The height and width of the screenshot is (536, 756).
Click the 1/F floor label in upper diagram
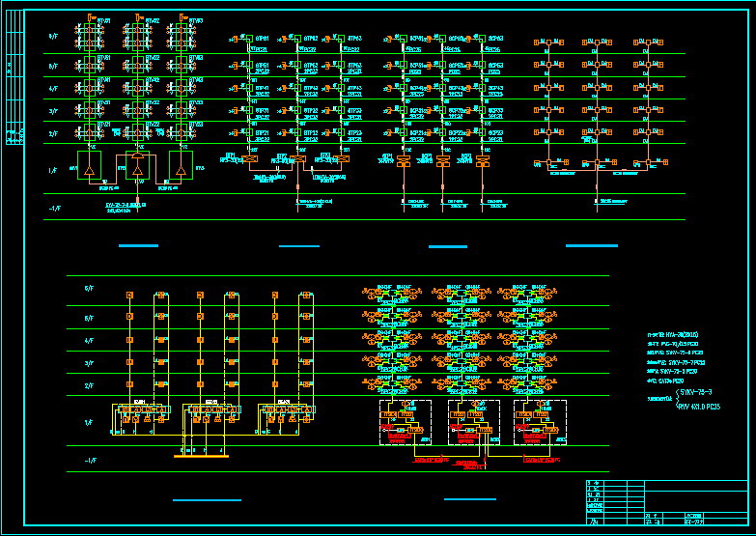53,170
